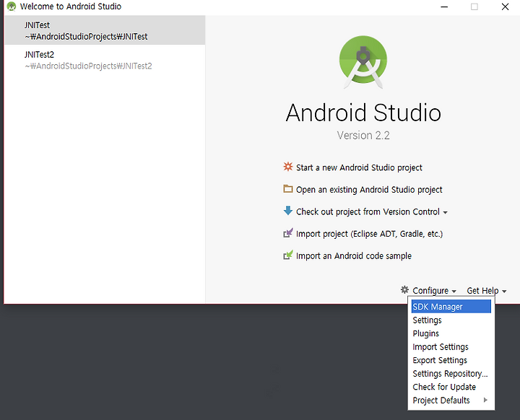Click the starburst icon beside Start a new project
Image resolution: width=520 pixels, height=420 pixels.
click(288, 167)
